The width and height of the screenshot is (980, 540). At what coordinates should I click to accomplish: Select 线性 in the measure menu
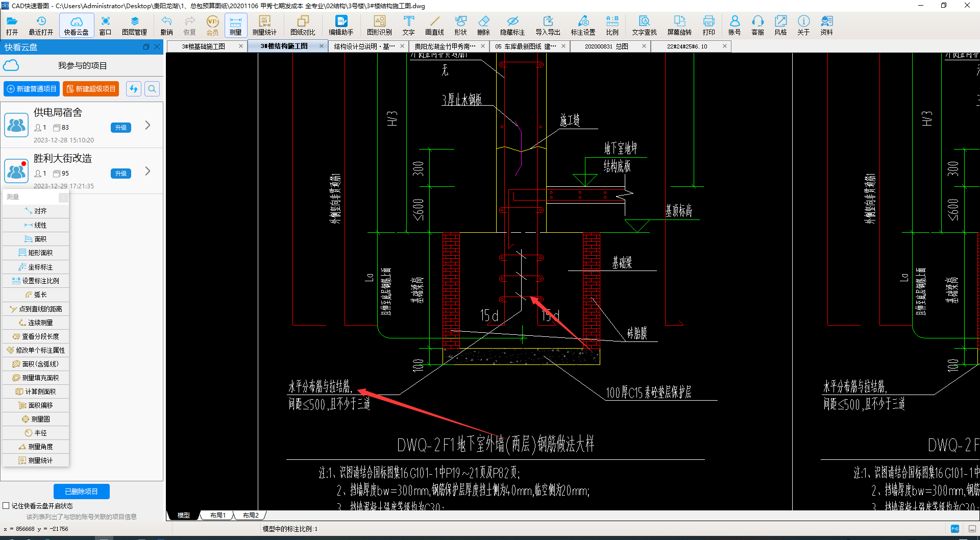(x=36, y=225)
